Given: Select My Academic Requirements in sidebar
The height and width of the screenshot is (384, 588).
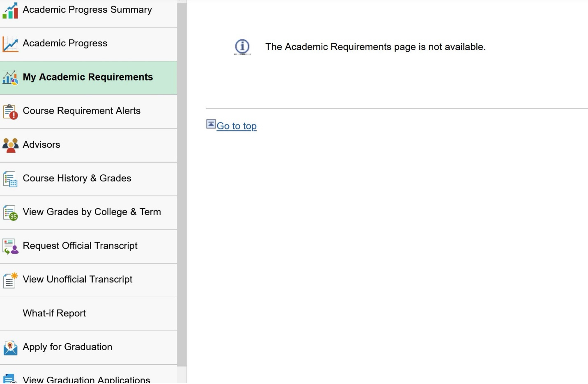Looking at the screenshot, I should pyautogui.click(x=88, y=78).
